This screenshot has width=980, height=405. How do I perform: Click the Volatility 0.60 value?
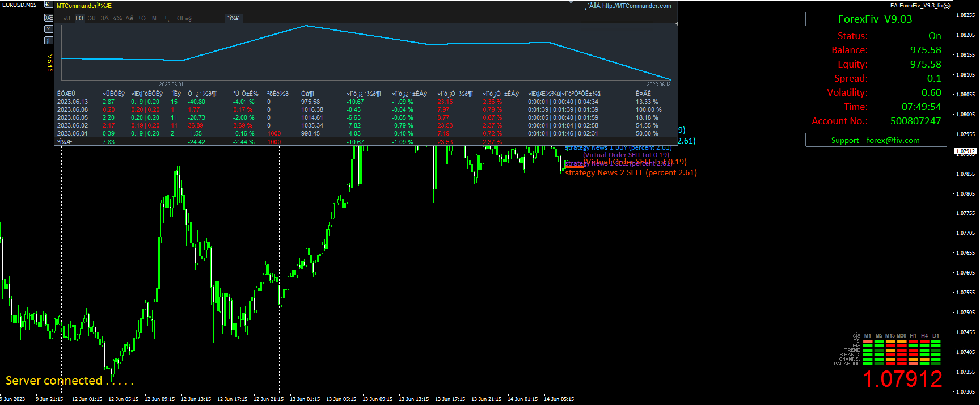coord(931,92)
